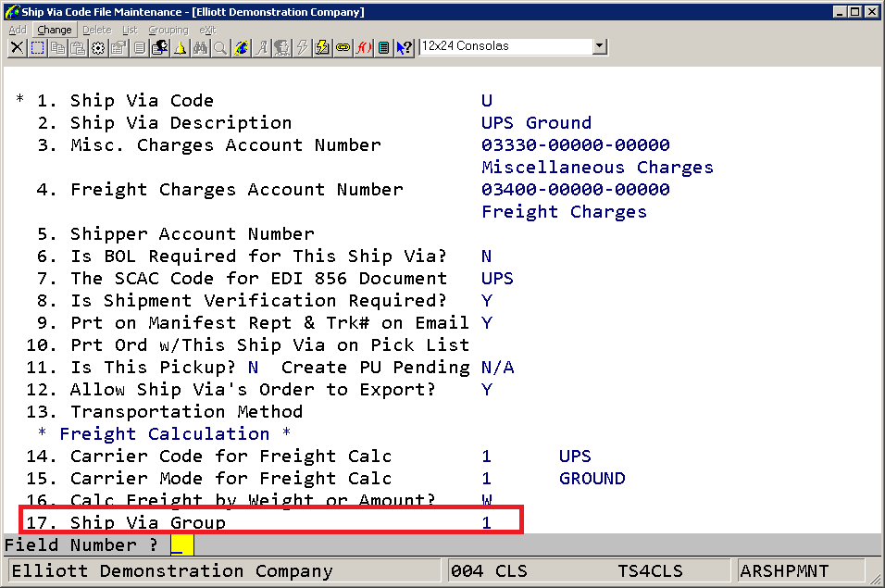Click the 'Miscellaneous Charges' account name
The image size is (885, 588).
coord(597,168)
